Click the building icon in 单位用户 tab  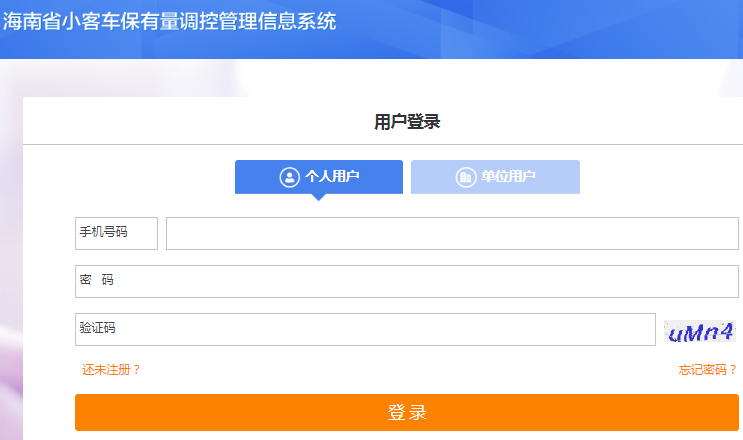(x=465, y=177)
